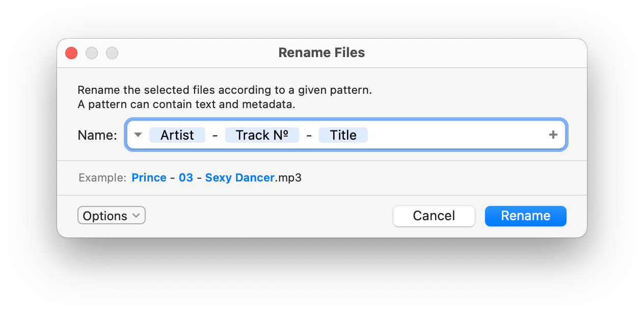Select the Artist token in the pattern
Viewport: 644px width, 313px height.
[177, 135]
